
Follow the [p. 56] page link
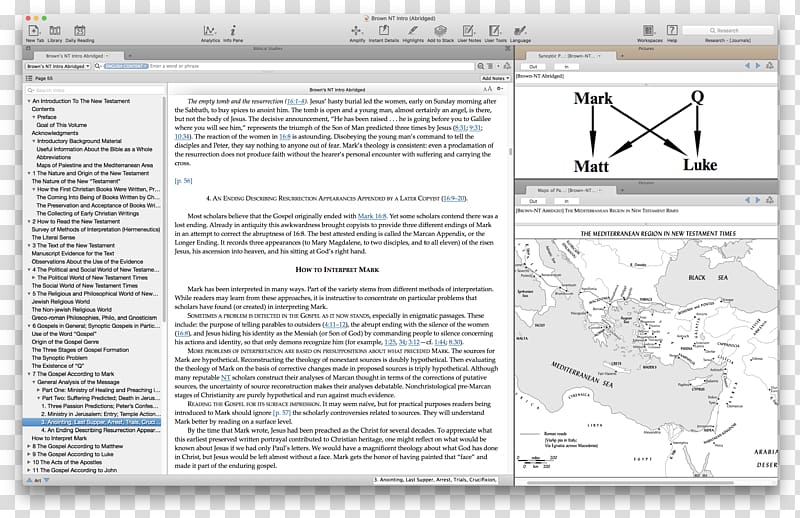pos(183,181)
